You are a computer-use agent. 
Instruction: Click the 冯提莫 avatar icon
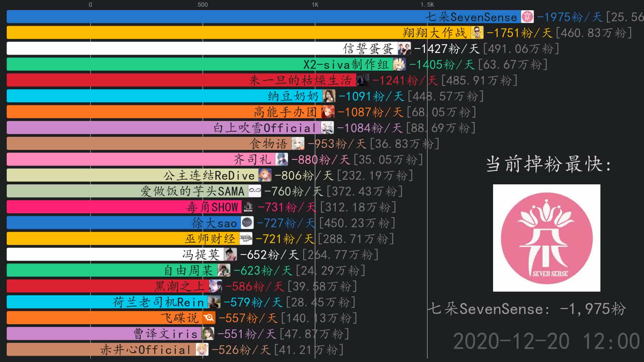point(230,254)
